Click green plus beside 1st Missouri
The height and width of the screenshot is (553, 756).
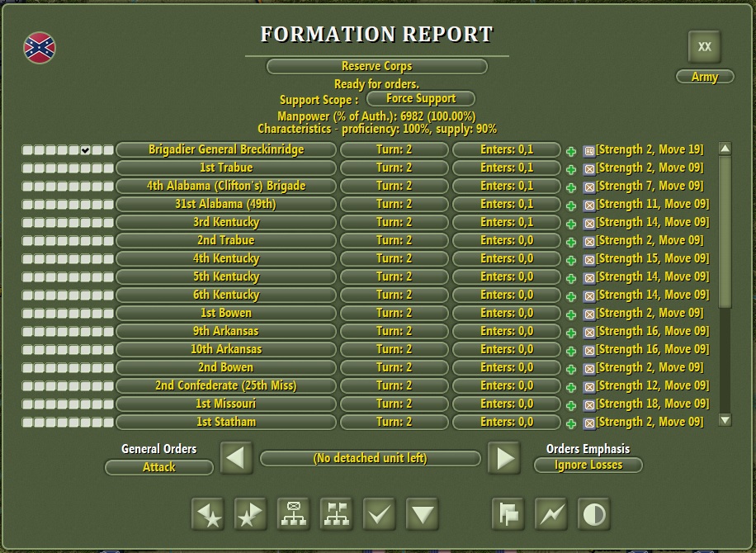pos(571,406)
